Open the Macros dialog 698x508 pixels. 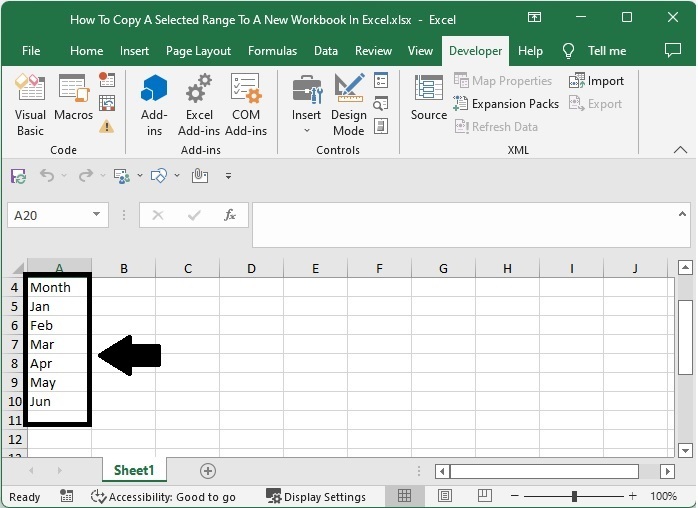click(x=73, y=98)
